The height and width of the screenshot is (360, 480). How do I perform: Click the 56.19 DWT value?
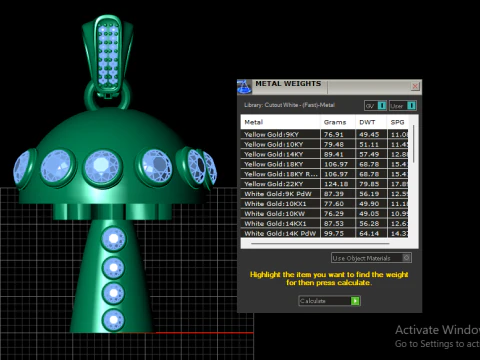pos(369,194)
